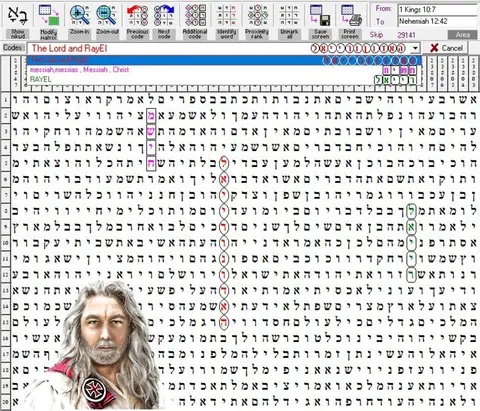Select row number 10 header
Screen dimensions: 480x411
(5, 243)
